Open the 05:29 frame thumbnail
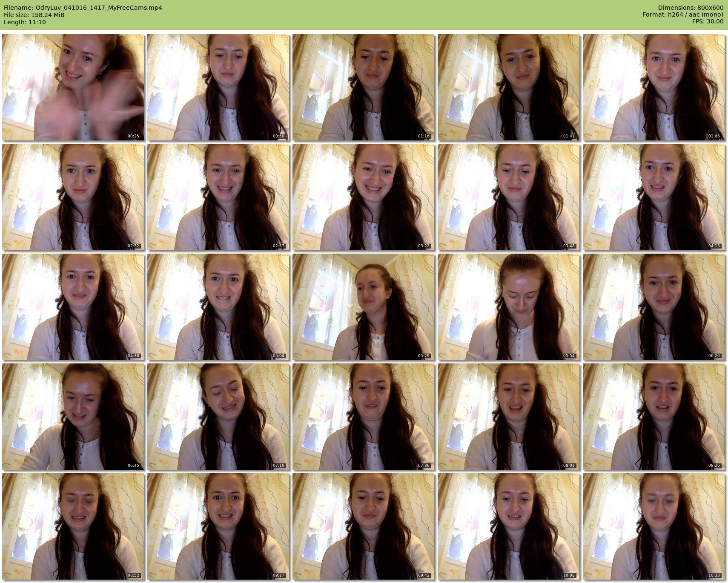This screenshot has height=583, width=728. (x=364, y=307)
